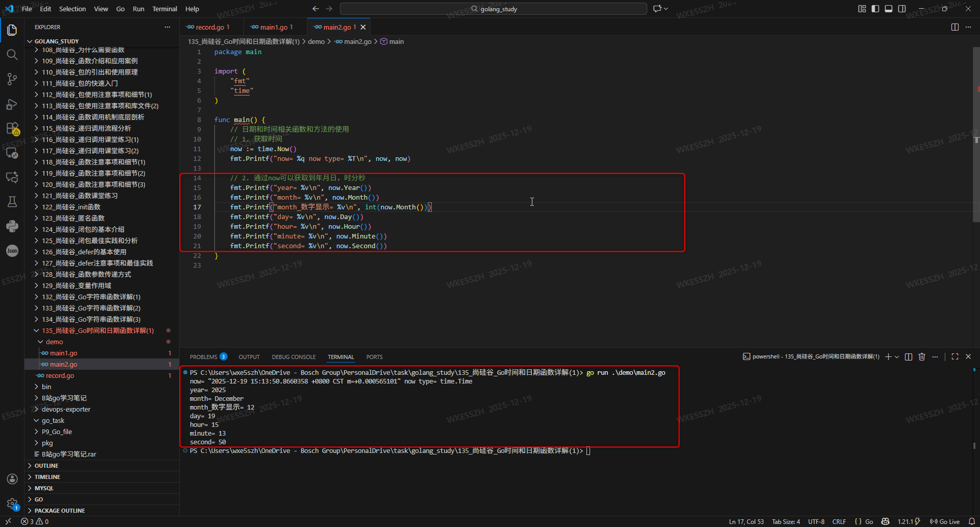980x527 pixels.
Task: Open the Chat view in activity bar
Action: click(x=12, y=177)
